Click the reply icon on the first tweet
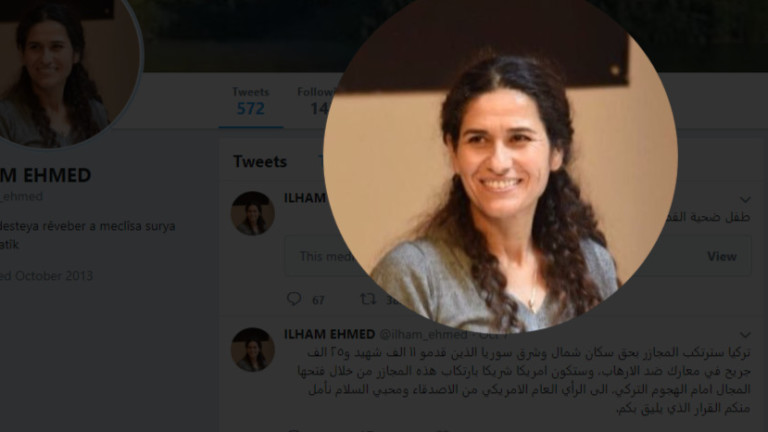The width and height of the screenshot is (768, 432). [294, 298]
